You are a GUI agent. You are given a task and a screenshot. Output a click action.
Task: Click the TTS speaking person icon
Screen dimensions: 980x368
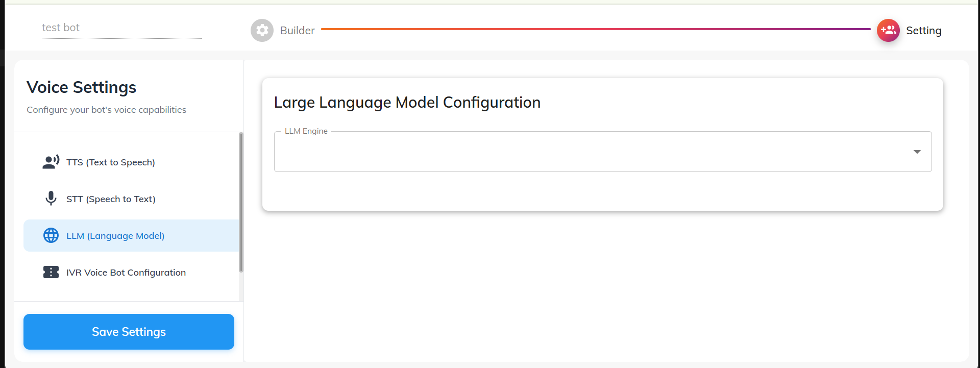51,162
